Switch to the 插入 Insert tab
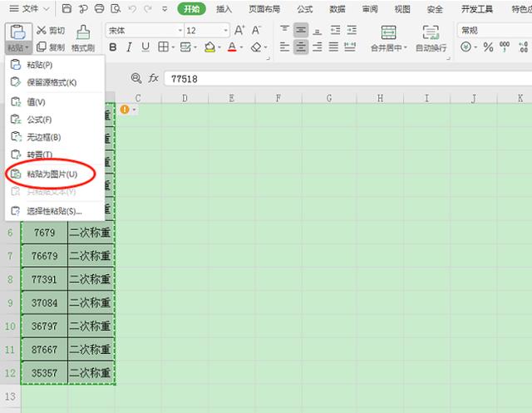The height and width of the screenshot is (413, 532). pos(224,9)
